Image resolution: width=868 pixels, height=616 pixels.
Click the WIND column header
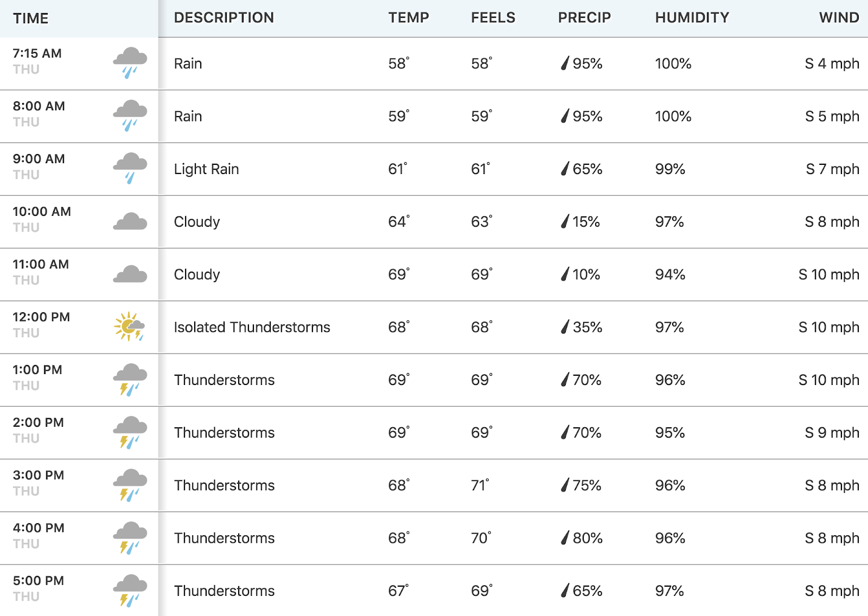coord(839,18)
